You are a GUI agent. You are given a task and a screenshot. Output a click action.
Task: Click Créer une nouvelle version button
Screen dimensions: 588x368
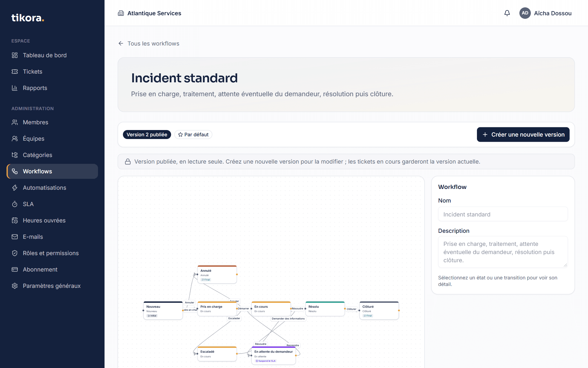[x=523, y=134]
